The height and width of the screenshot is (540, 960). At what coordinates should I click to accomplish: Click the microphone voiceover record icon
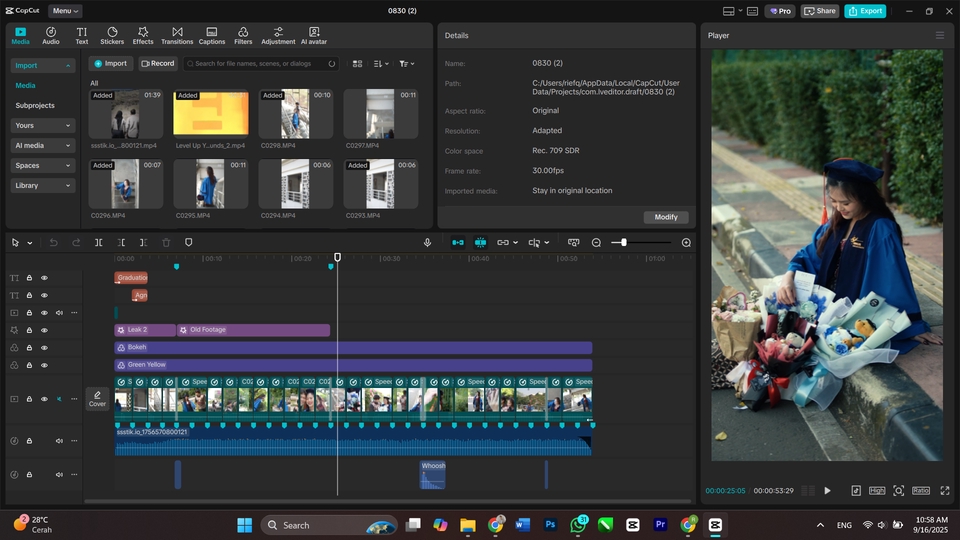click(427, 243)
